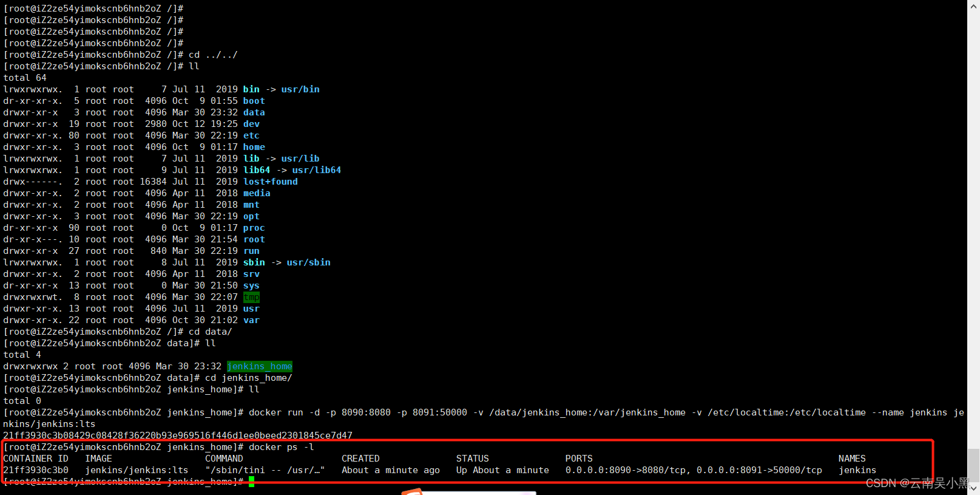Click the 'cd ../../' command text
Screen dimensions: 980x495
213,55
